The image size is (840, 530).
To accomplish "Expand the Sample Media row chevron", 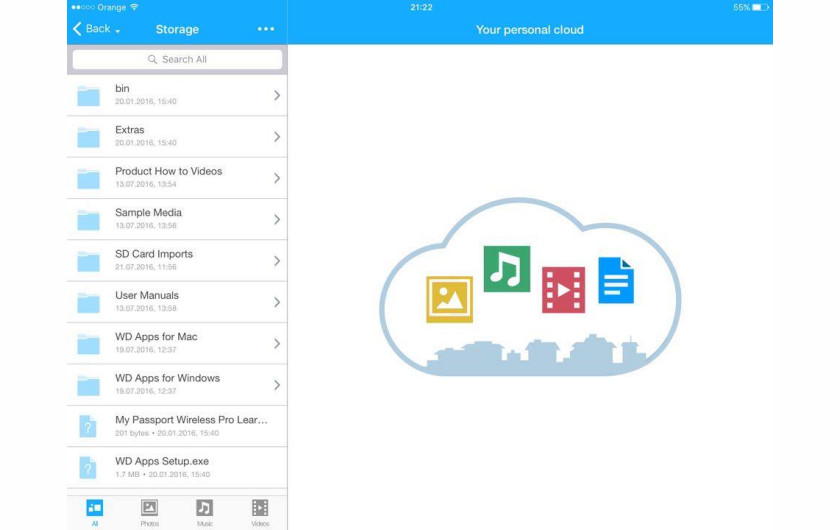I will tap(277, 219).
